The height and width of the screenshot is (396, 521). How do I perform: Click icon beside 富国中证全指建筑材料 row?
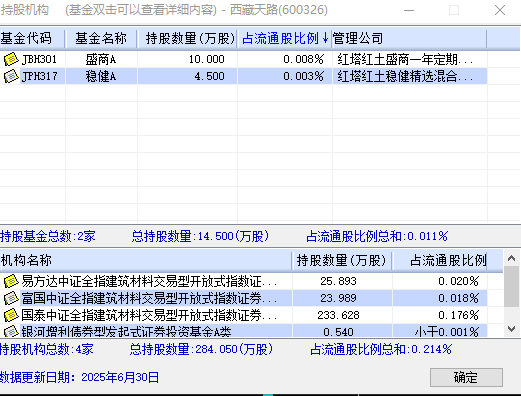coord(11,298)
